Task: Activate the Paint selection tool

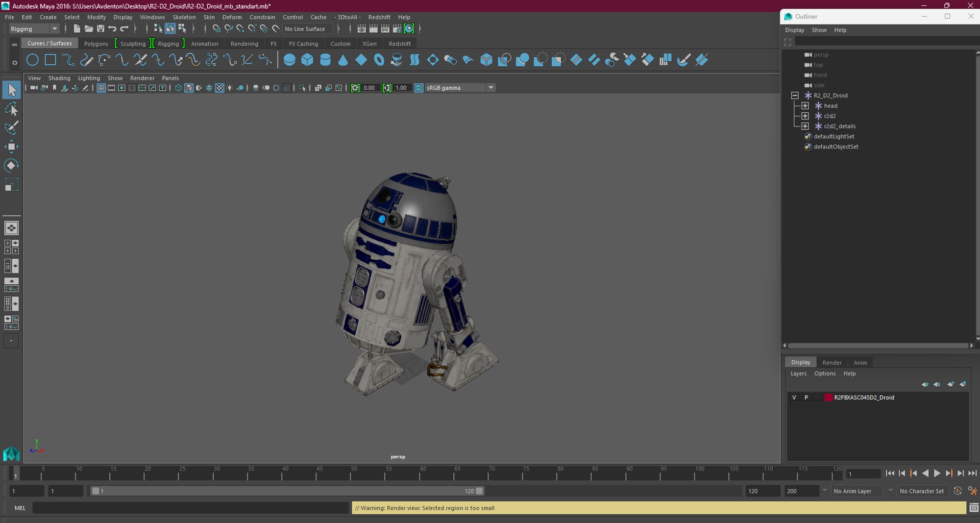Action: click(11, 128)
